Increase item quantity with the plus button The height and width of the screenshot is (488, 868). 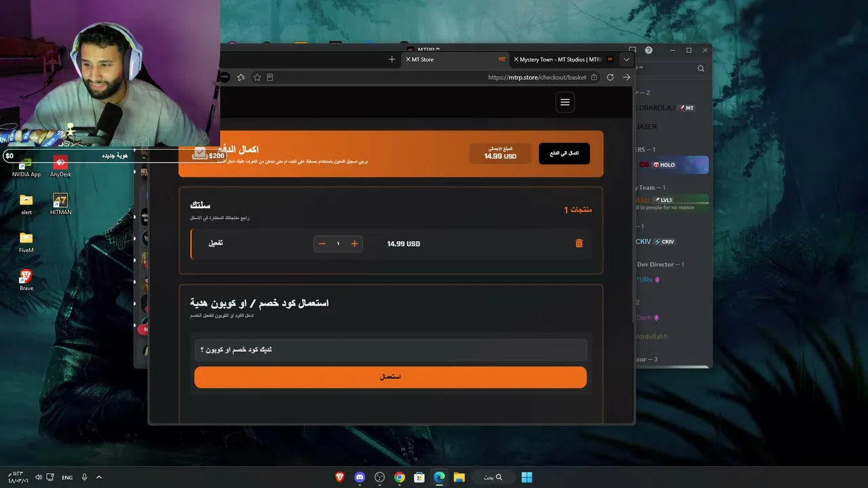354,244
